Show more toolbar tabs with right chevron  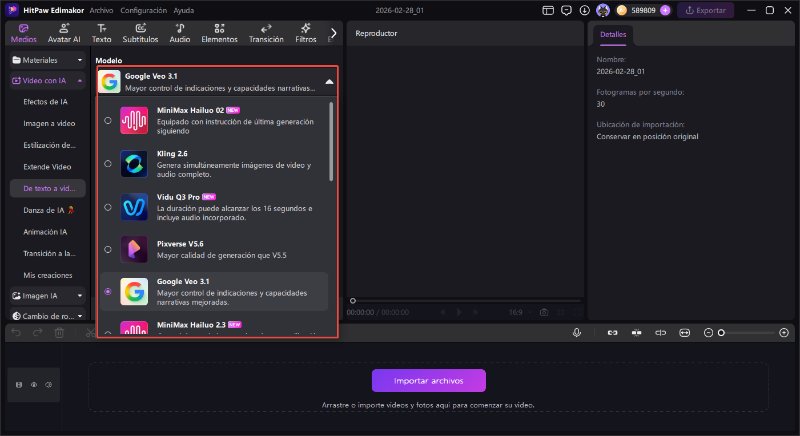click(x=333, y=33)
